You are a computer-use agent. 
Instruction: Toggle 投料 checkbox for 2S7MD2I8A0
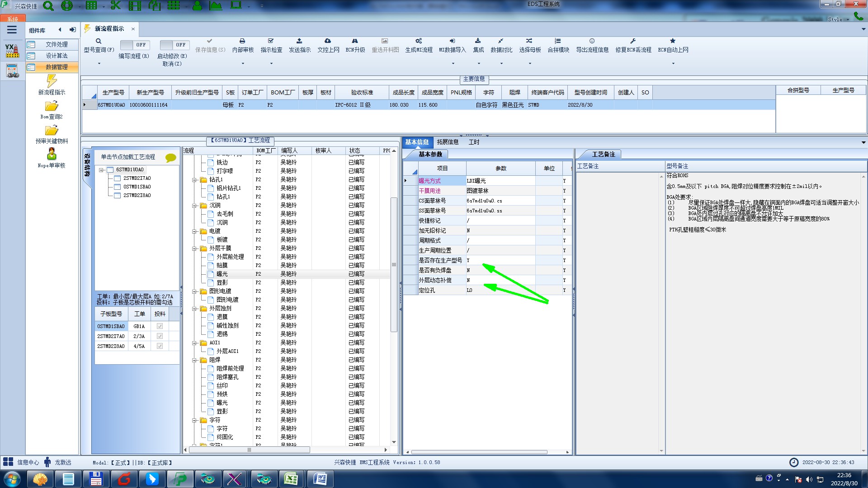coord(160,346)
